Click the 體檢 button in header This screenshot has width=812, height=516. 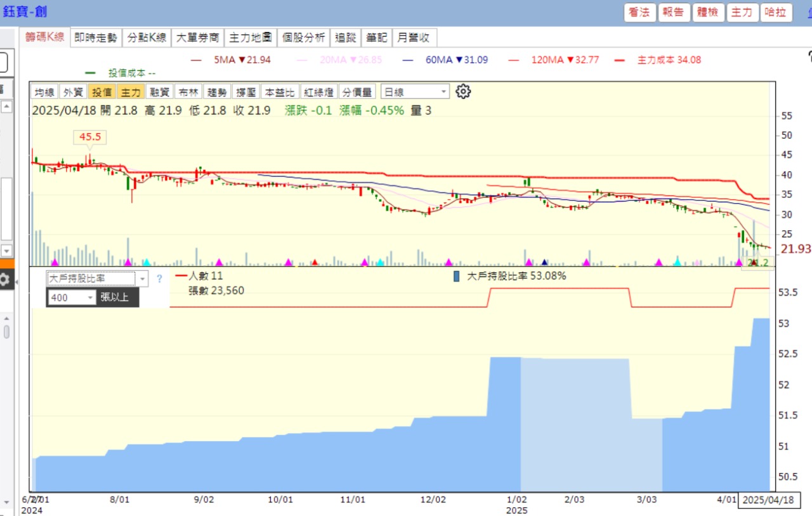click(708, 12)
